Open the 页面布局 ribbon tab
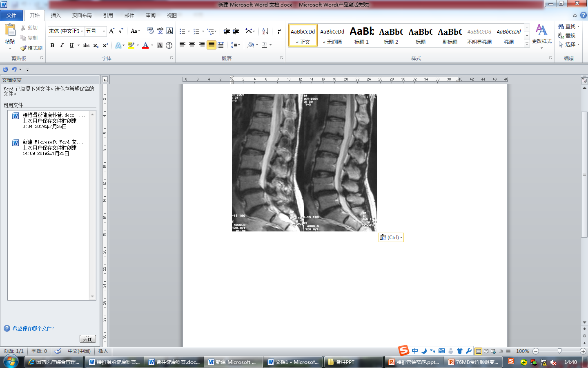 tap(82, 16)
